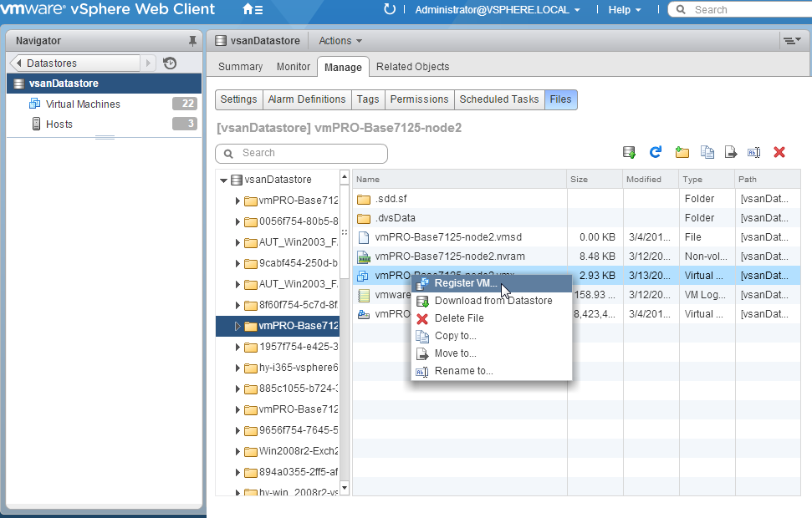Click the red Delete file icon
The image size is (812, 518).
(777, 153)
